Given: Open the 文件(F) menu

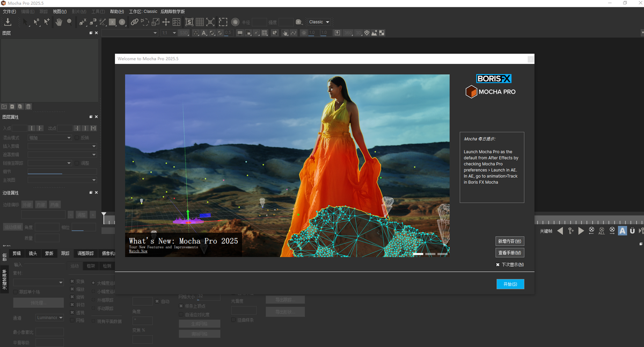Looking at the screenshot, I should pos(10,11).
